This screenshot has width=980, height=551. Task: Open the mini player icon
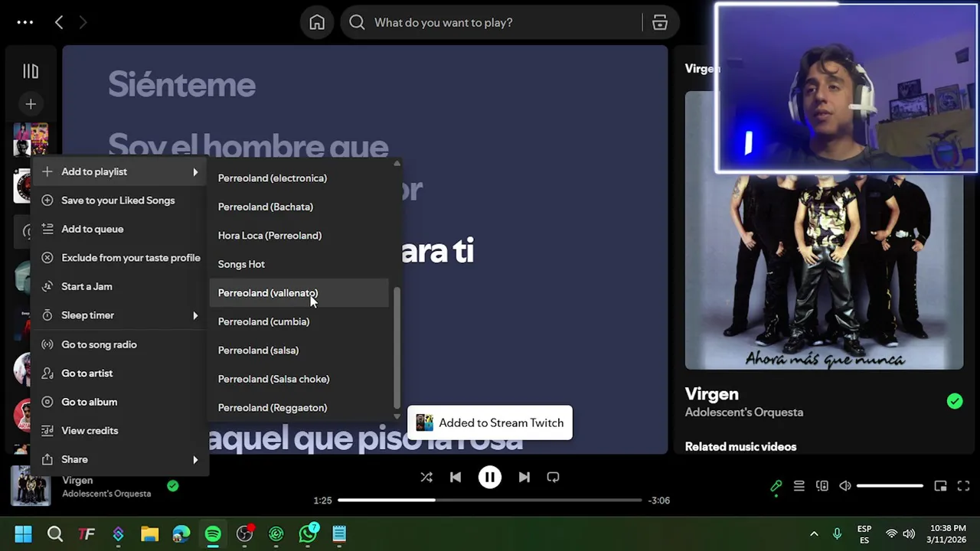[x=940, y=486]
